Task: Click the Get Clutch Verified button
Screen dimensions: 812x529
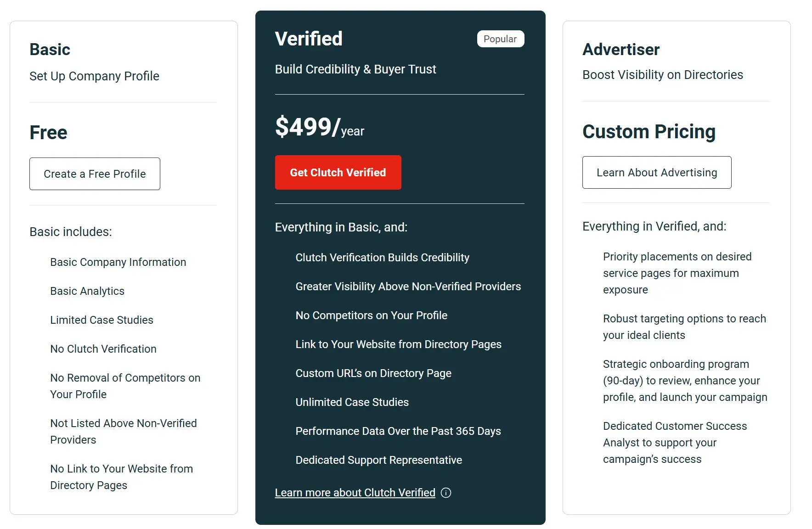Action: pyautogui.click(x=338, y=172)
